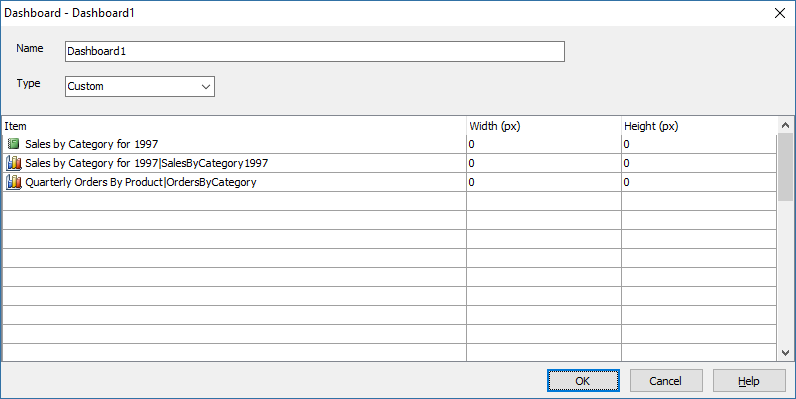
Task: Open Help for this dialog
Action: click(x=749, y=381)
